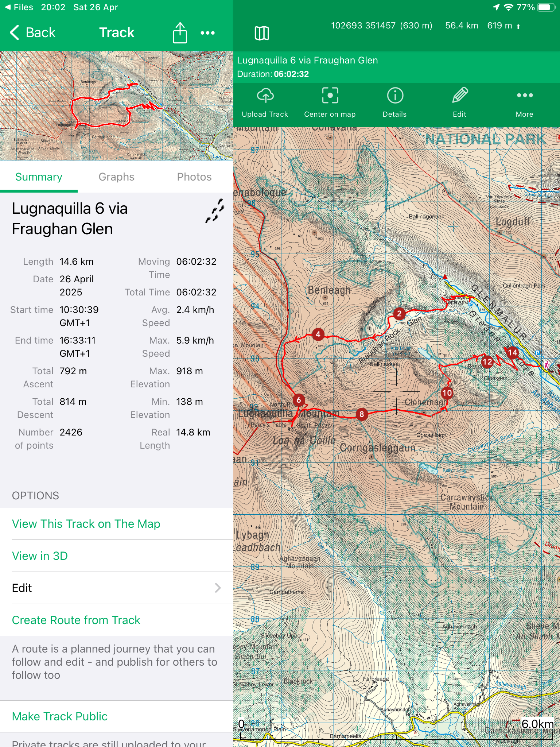Tap the footprints activity type icon

(x=214, y=211)
